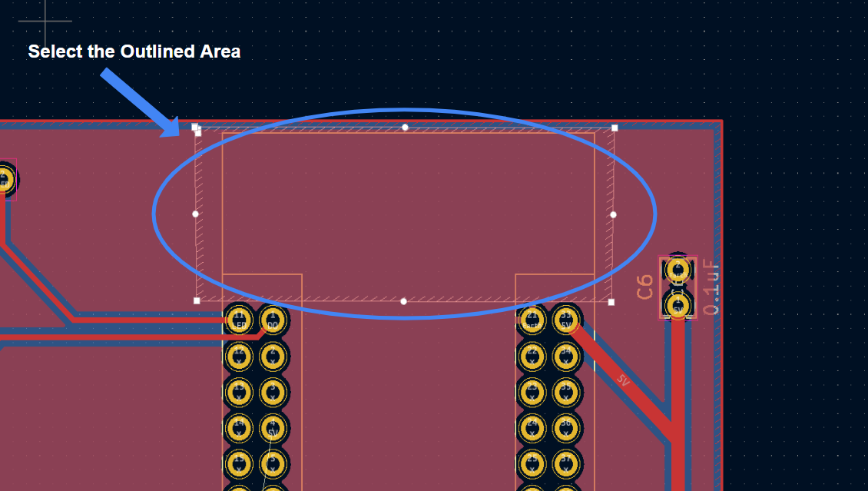
Task: Click the right-middle handle of selected zone
Action: tap(613, 215)
